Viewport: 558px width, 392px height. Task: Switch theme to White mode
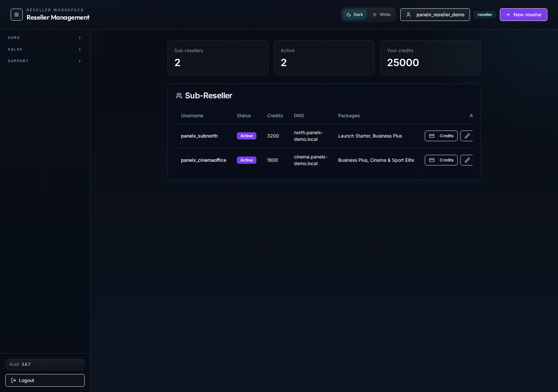click(x=382, y=15)
